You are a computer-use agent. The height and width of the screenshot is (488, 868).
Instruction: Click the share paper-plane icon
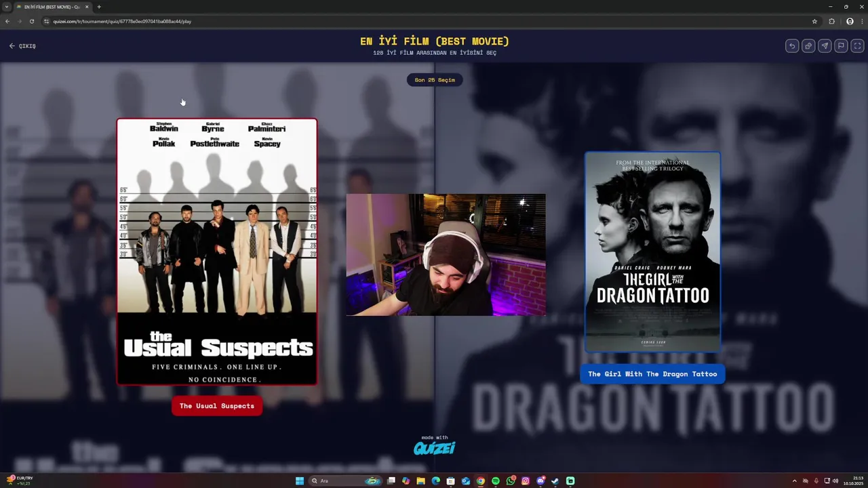pos(825,46)
